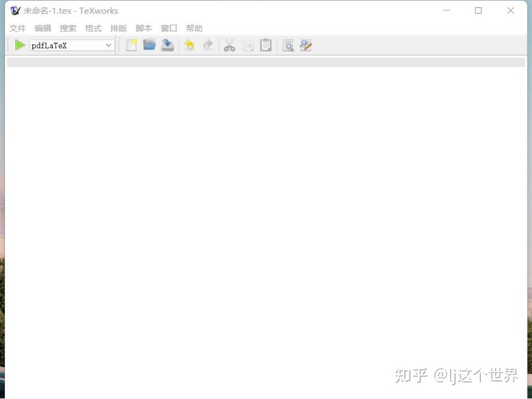Screen dimensions: 532x399
Task: Open the 格式 menu
Action: (x=93, y=28)
